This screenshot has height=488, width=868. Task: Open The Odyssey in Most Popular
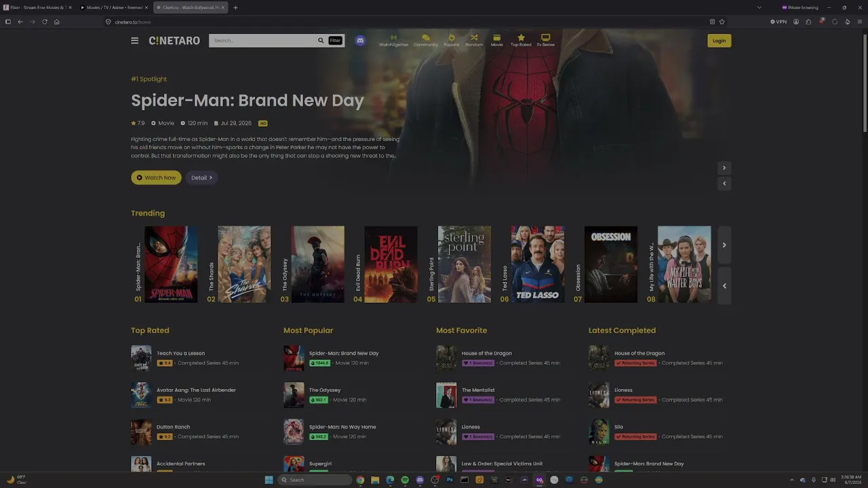(325, 390)
